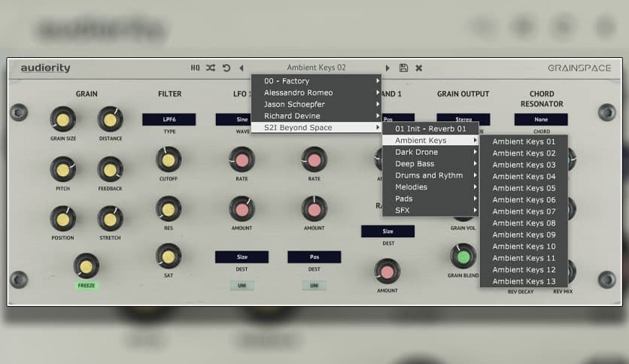
Task: Click the filter RES knob
Action: tap(169, 209)
